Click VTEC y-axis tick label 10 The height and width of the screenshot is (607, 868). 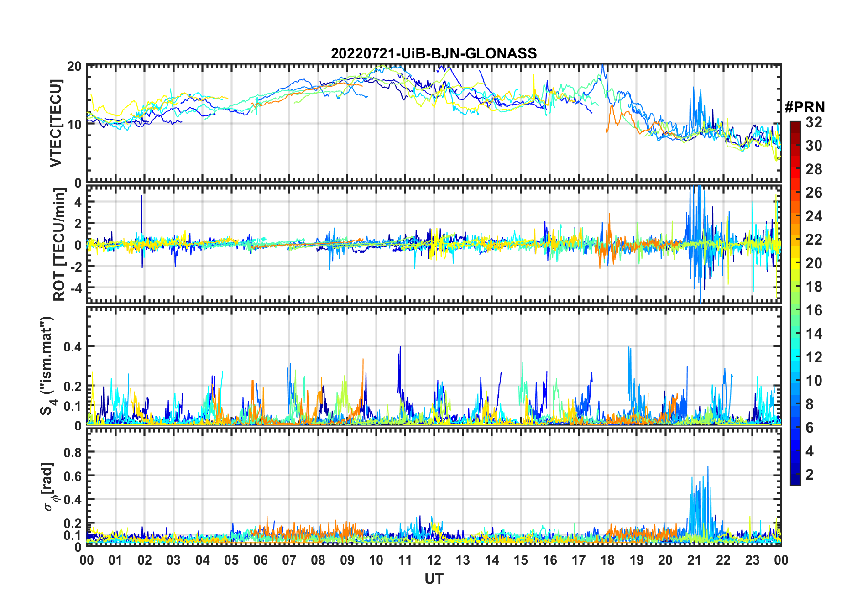tap(74, 124)
